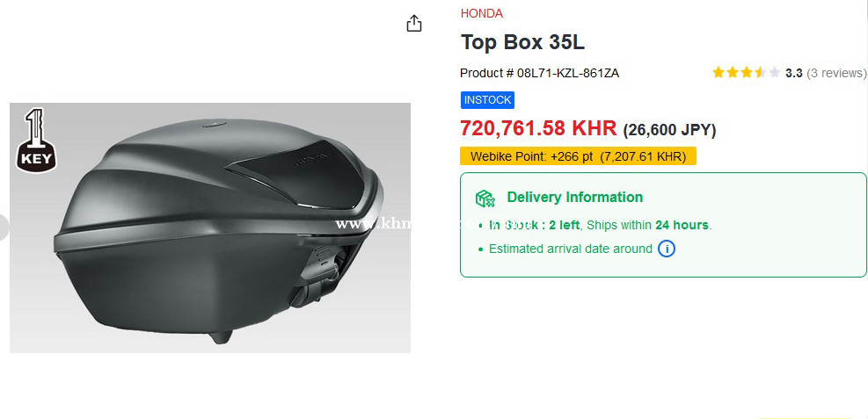
Task: Click the Delivery Information heading
Action: pyautogui.click(x=575, y=198)
